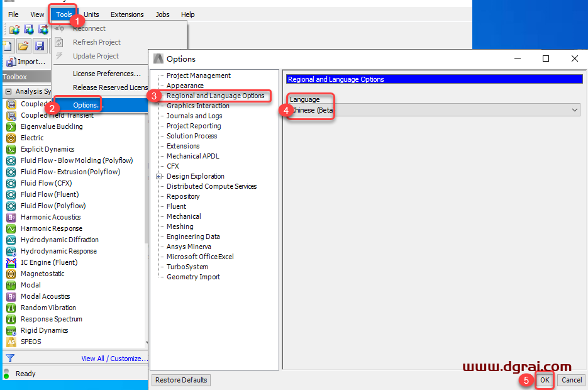Select the Fluid Flow (Fluent) icon
This screenshot has height=390, width=588.
pos(11,194)
